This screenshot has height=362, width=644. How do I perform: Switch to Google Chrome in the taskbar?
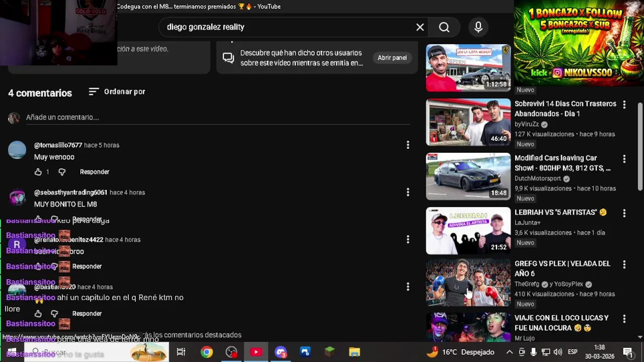click(x=207, y=352)
